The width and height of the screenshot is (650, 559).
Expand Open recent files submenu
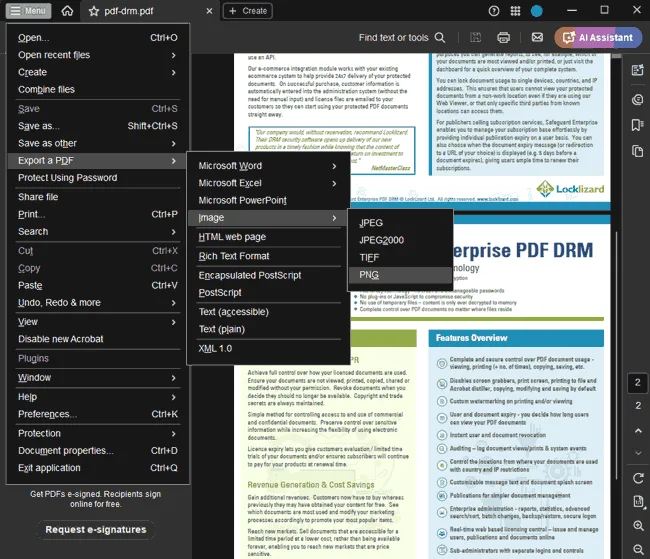coord(98,55)
